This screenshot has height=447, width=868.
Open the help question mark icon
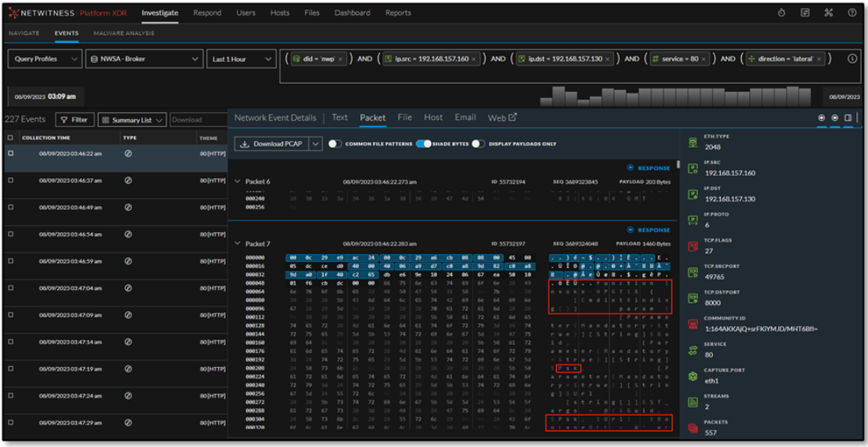coord(852,13)
